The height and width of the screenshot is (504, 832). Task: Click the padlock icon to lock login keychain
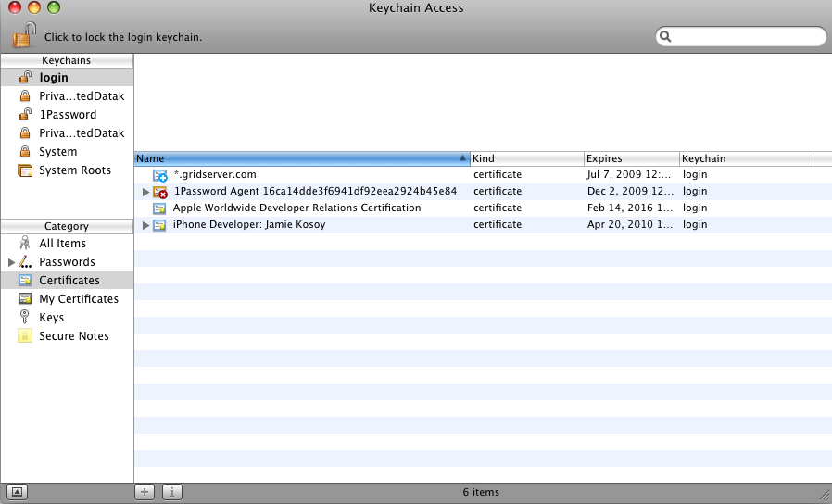click(24, 36)
